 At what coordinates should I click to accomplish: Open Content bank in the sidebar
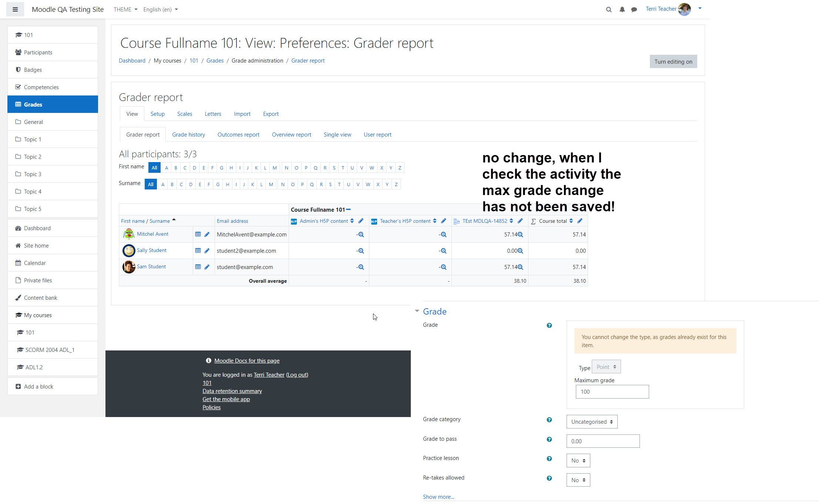point(53,298)
